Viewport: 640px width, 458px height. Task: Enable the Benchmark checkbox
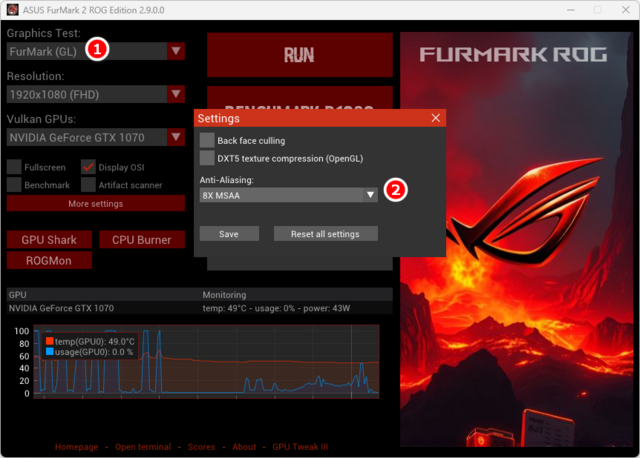pos(14,185)
